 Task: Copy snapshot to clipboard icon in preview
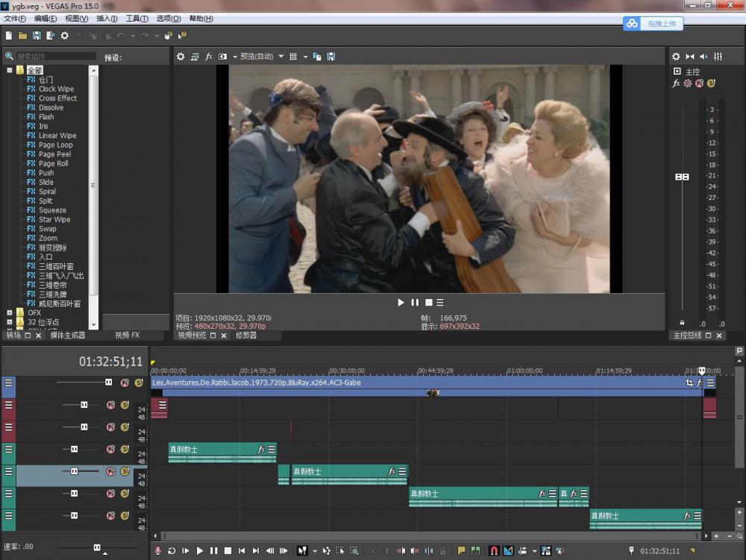pyautogui.click(x=317, y=57)
